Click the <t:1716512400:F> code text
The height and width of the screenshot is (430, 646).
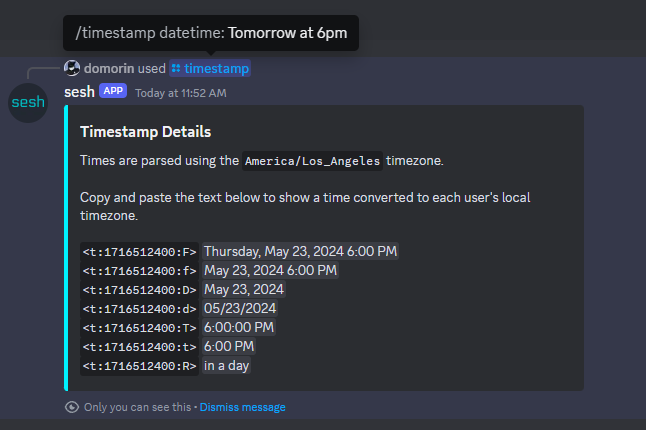coord(139,252)
